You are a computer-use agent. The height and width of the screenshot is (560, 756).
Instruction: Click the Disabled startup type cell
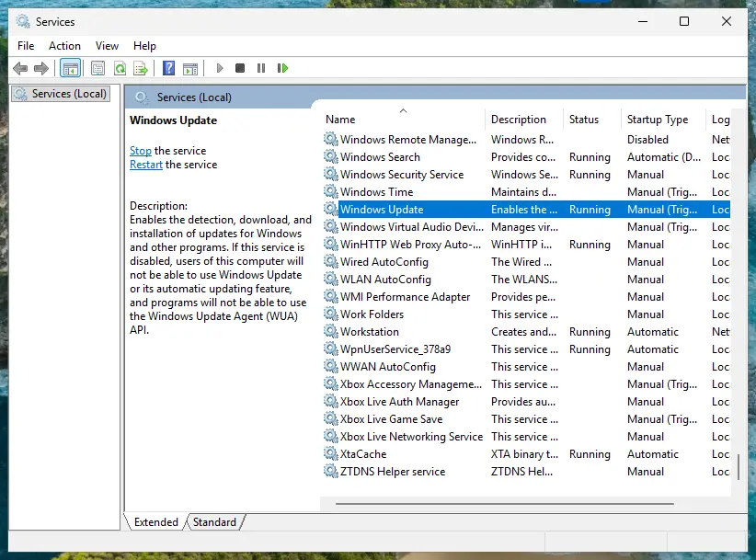click(x=647, y=139)
